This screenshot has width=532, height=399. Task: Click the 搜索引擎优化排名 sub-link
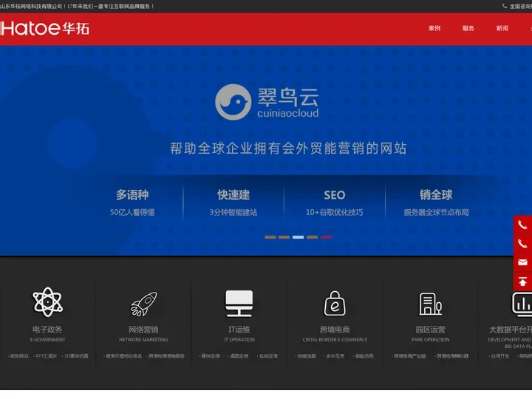click(123, 356)
